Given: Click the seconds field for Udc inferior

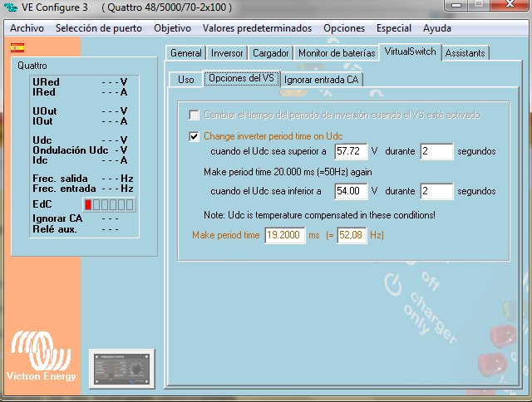Looking at the screenshot, I should click(x=436, y=191).
